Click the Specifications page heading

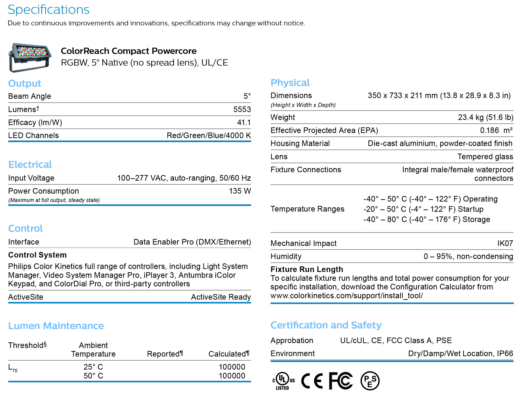pyautogui.click(x=49, y=10)
